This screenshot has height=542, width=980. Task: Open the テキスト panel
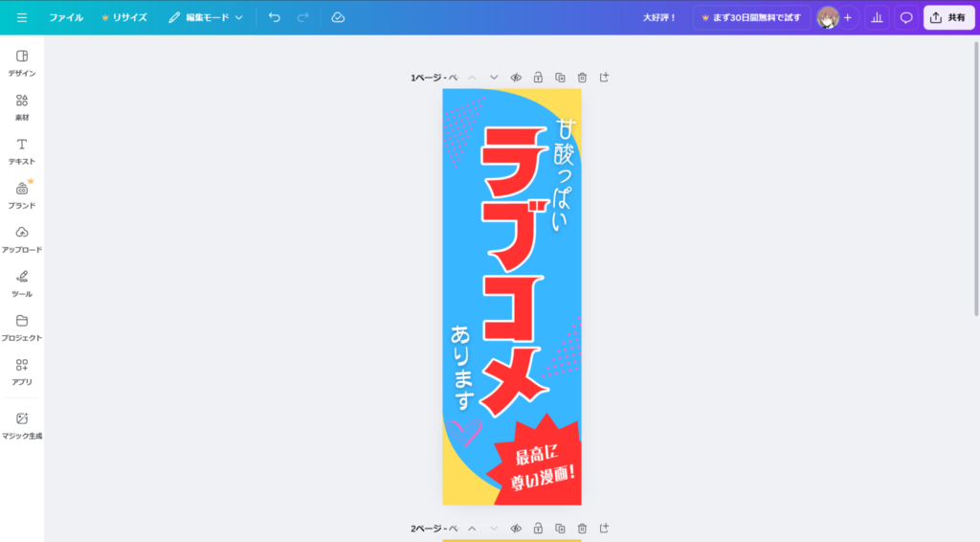(22, 152)
